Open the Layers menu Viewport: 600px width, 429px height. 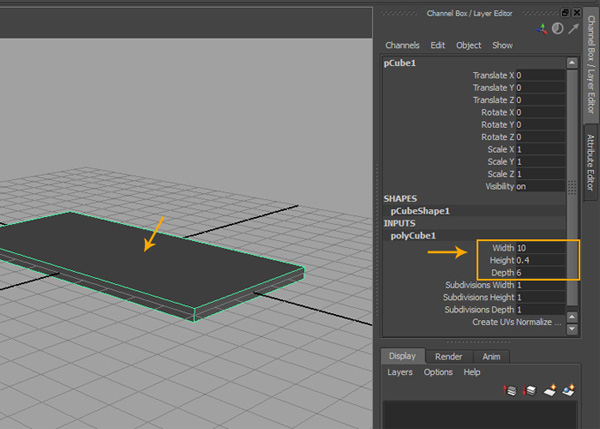pyautogui.click(x=400, y=372)
